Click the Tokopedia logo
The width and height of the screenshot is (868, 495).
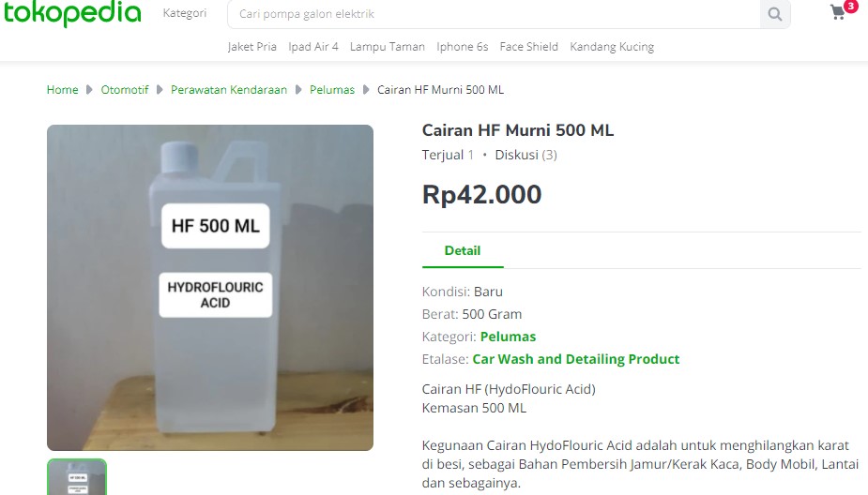pos(71,14)
